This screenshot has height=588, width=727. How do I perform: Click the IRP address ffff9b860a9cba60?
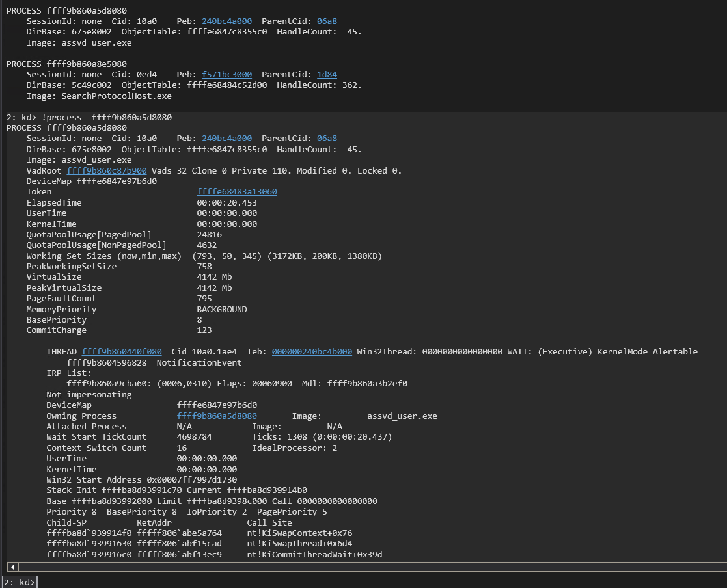click(106, 384)
